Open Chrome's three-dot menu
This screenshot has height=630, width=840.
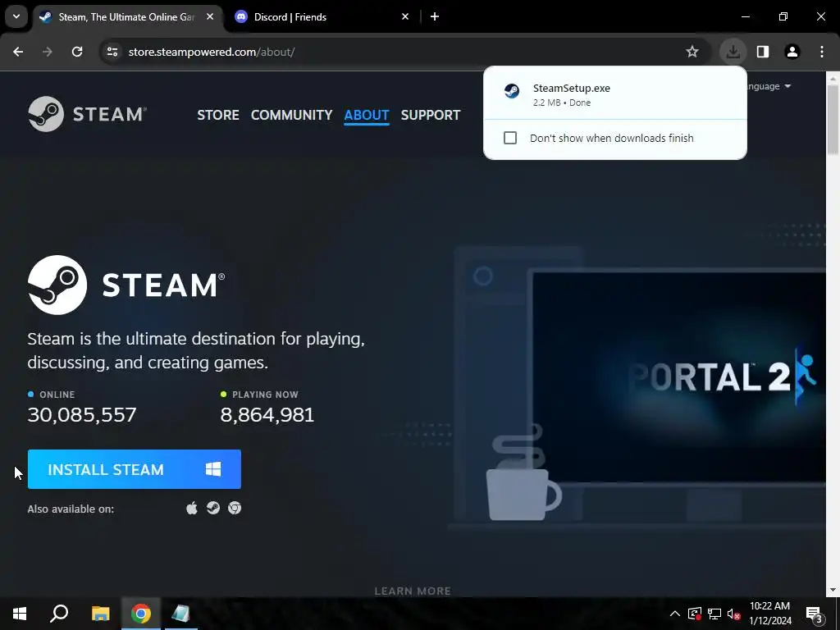point(822,52)
